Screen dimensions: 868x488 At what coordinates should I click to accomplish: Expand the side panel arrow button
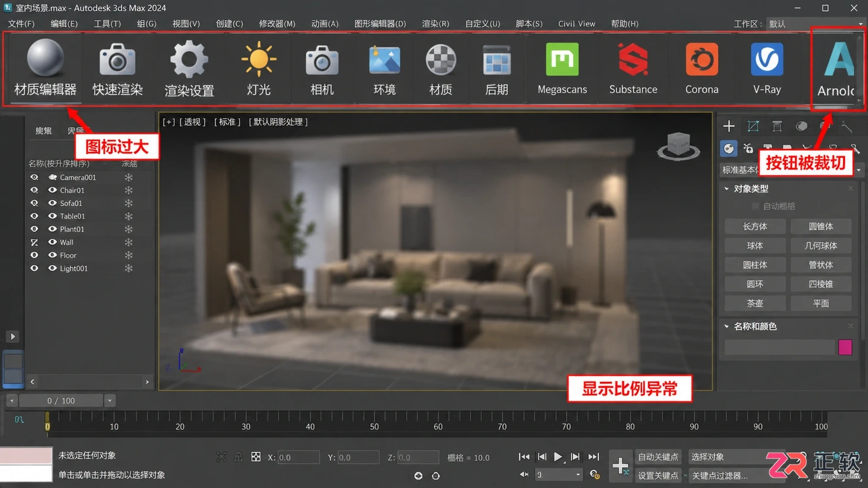[13, 336]
